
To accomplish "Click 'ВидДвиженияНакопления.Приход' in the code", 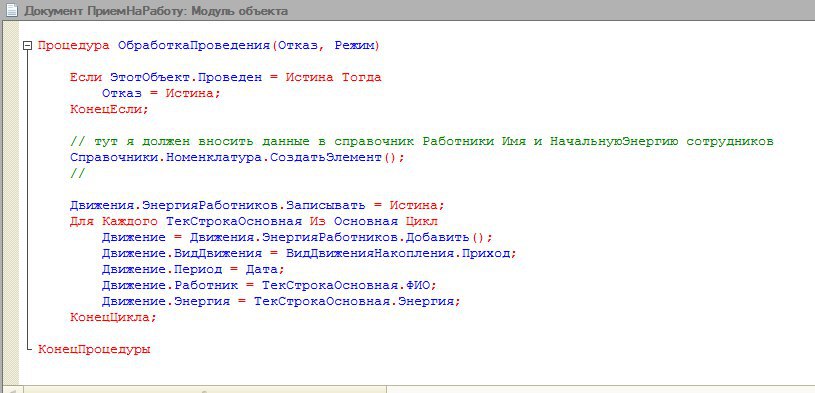I will (398, 254).
